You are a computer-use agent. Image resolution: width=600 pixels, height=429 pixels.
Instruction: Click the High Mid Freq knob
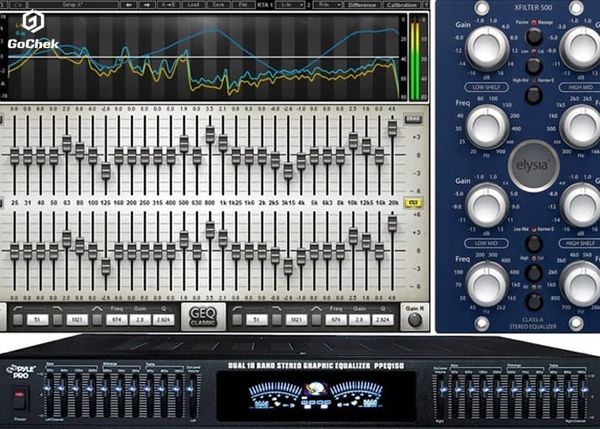point(580,127)
